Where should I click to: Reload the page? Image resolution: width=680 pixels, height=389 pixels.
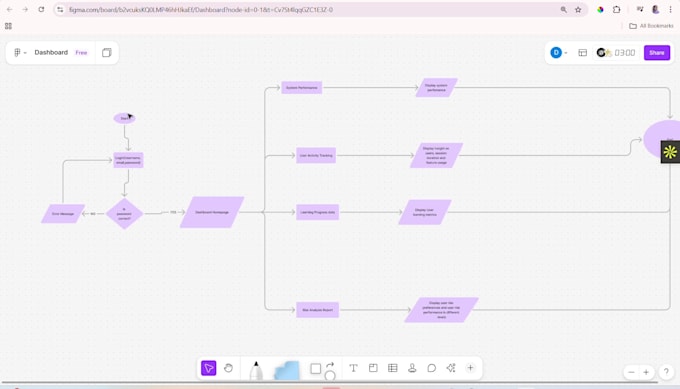pos(41,9)
